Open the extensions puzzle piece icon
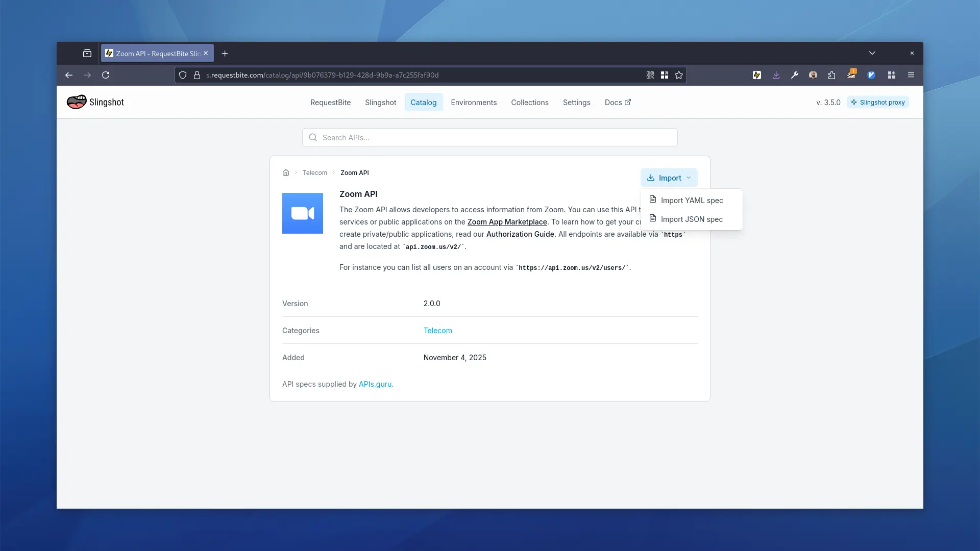Image resolution: width=980 pixels, height=551 pixels. [831, 75]
